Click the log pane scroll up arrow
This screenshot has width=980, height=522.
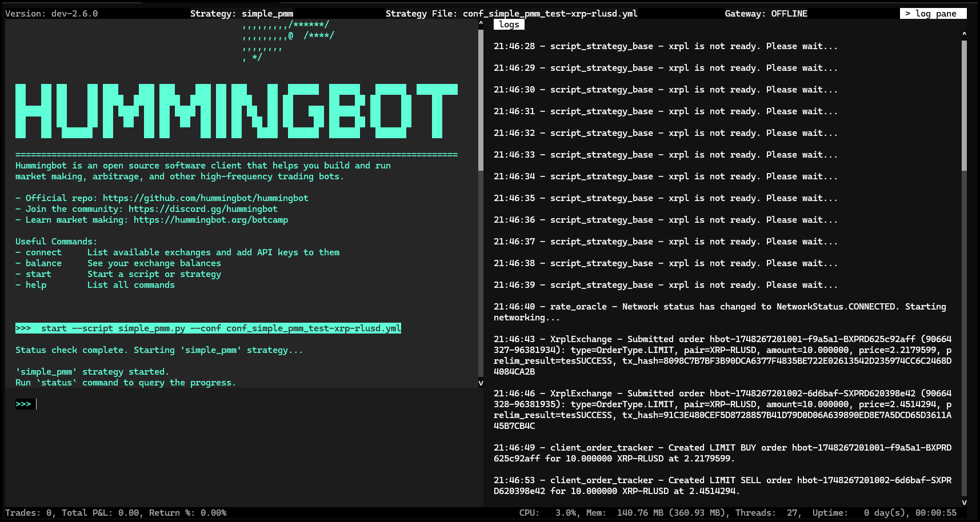964,34
